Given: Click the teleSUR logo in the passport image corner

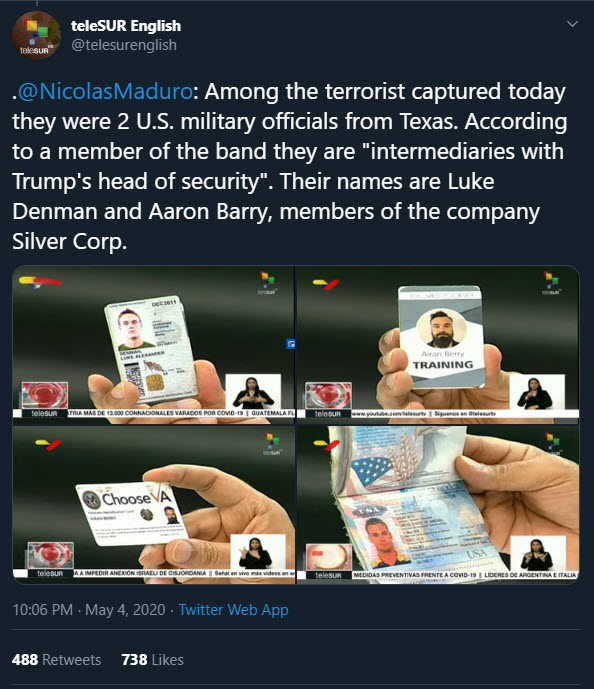Looking at the screenshot, I should click(x=552, y=442).
